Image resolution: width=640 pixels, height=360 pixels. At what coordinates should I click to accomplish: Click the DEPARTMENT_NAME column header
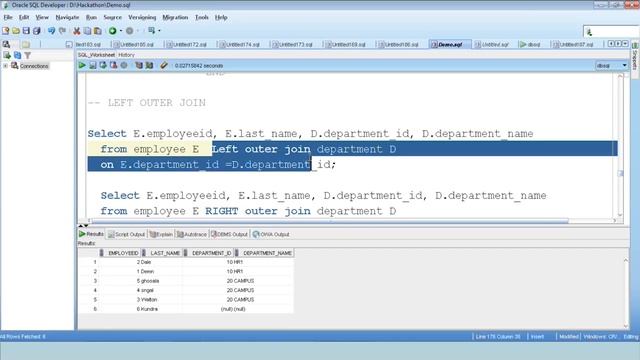264,253
